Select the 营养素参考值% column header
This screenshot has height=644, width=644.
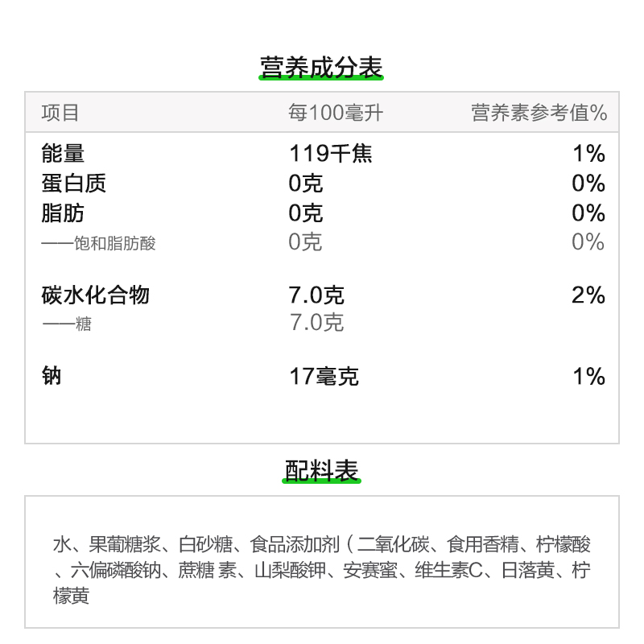tap(539, 114)
